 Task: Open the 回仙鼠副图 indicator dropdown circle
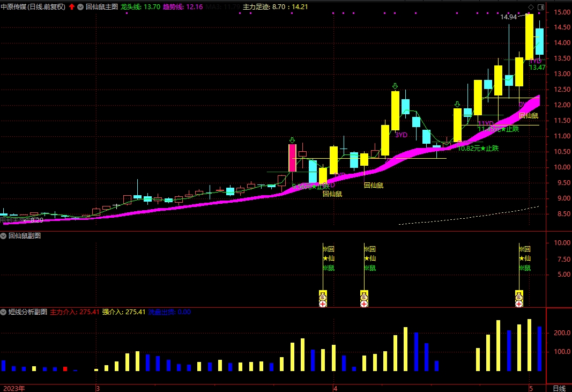[x=3, y=236]
